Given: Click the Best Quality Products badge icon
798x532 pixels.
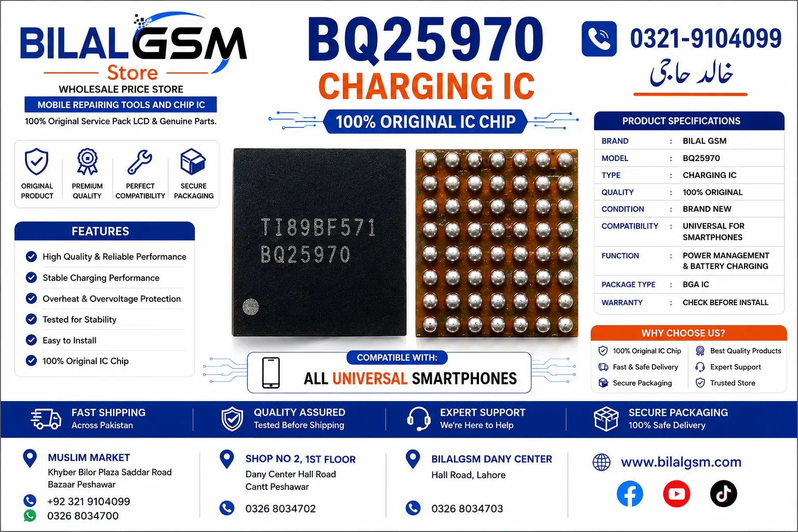Looking at the screenshot, I should click(x=700, y=351).
